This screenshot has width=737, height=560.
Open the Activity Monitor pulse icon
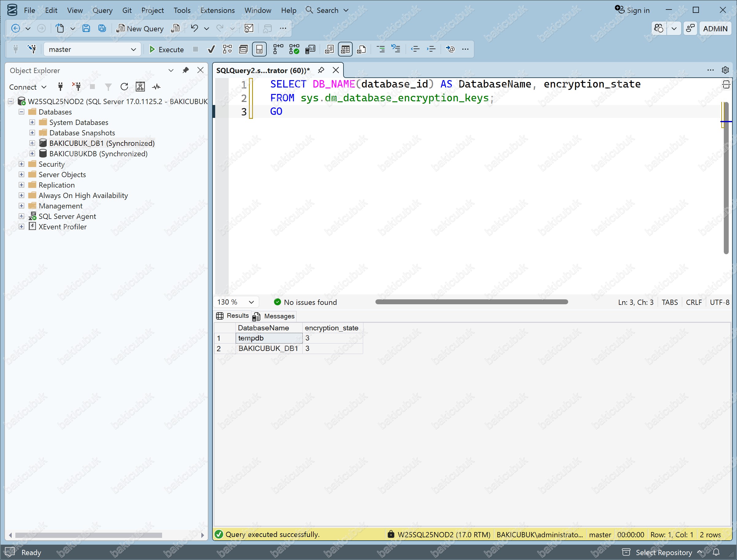point(156,87)
